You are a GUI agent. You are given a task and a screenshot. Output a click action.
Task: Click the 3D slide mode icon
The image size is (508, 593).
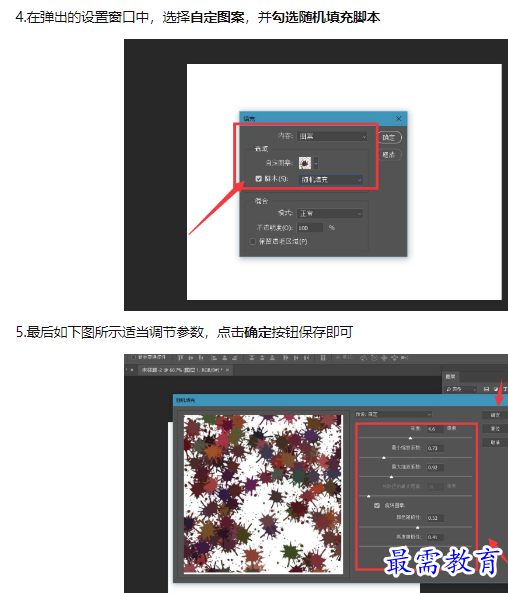[394, 357]
